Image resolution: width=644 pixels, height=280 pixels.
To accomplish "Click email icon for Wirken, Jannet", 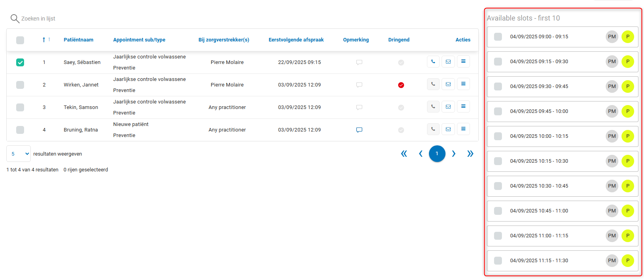I will tap(448, 84).
